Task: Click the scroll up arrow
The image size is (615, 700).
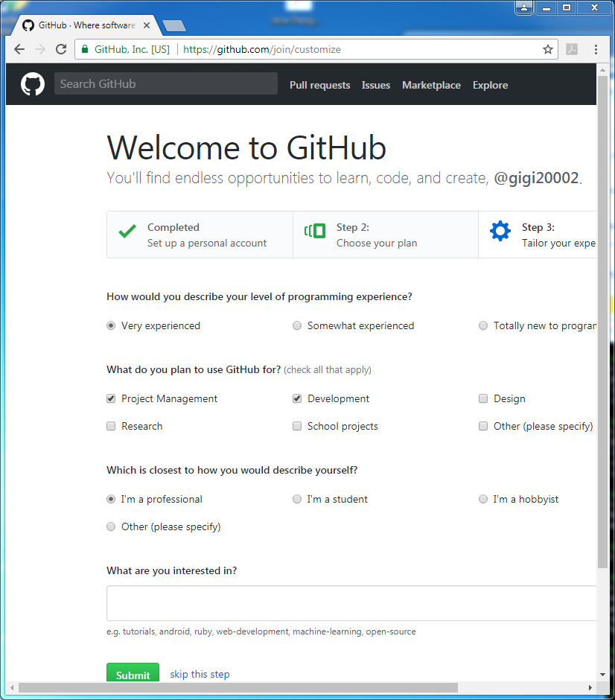Action: click(602, 70)
